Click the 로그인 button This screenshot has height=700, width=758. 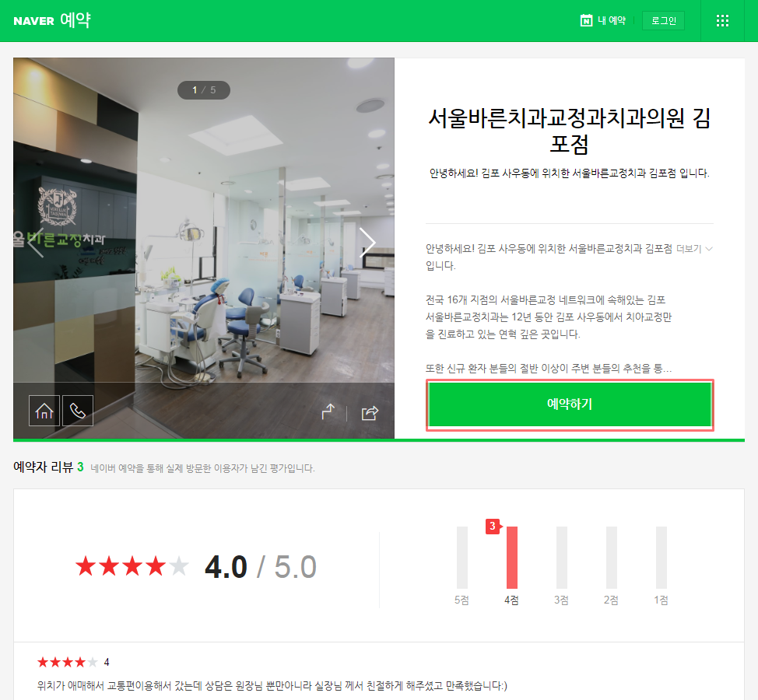pyautogui.click(x=663, y=21)
